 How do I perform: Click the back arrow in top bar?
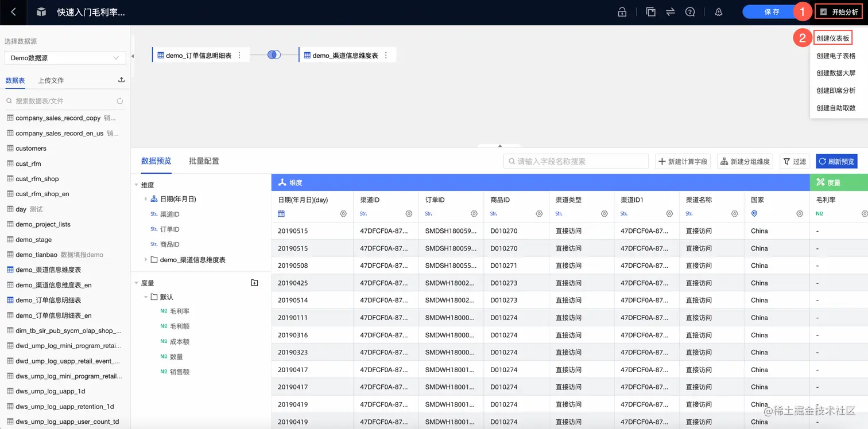point(13,12)
